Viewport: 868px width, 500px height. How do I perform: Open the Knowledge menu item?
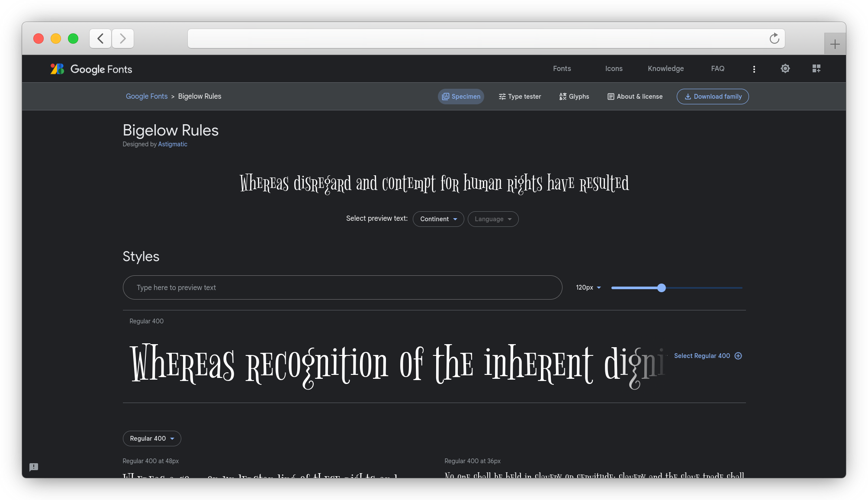pos(665,68)
